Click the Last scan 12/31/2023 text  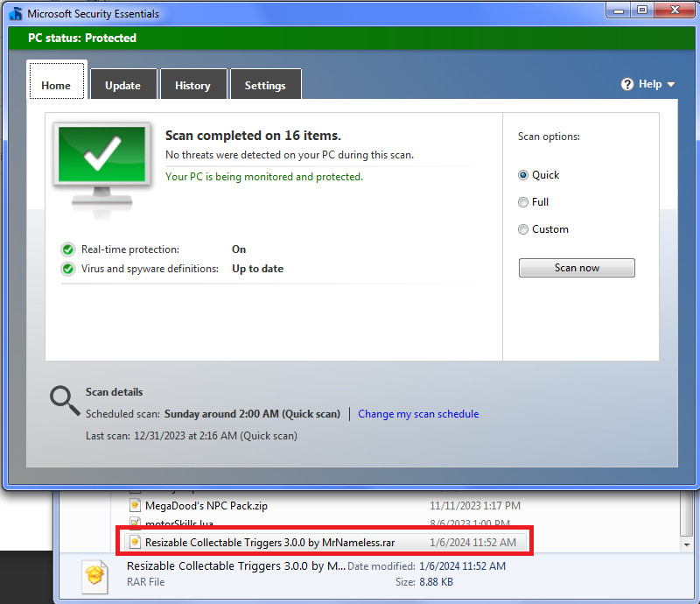pos(192,436)
